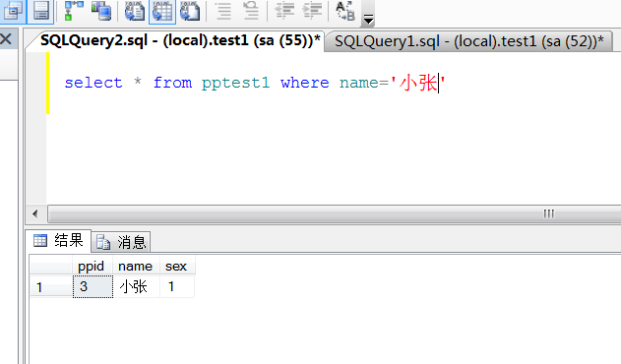The width and height of the screenshot is (621, 364).
Task: Select the ppid cell with value 3
Action: [x=93, y=286]
